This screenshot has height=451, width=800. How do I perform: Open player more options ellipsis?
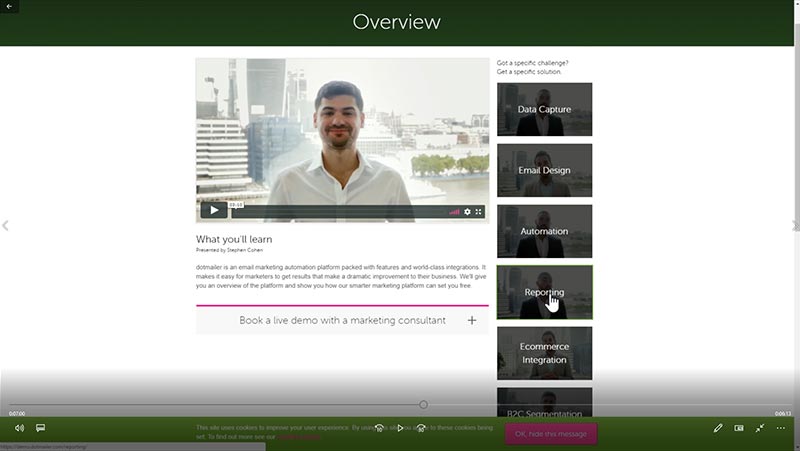[x=781, y=428]
